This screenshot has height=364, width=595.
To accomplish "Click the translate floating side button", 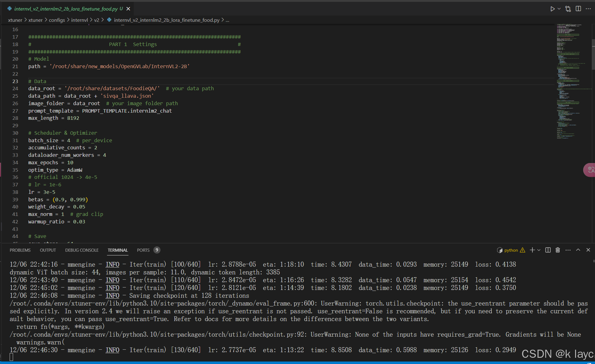I will coord(590,170).
